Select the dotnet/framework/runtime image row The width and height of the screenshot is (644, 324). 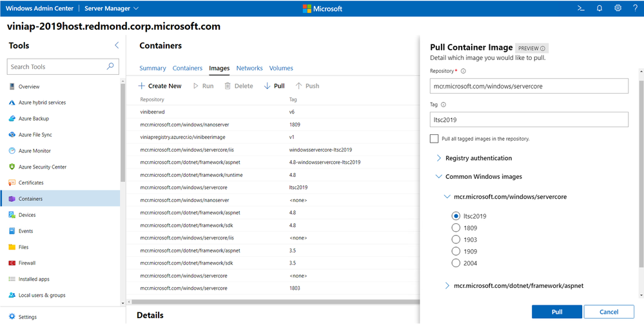click(x=273, y=175)
